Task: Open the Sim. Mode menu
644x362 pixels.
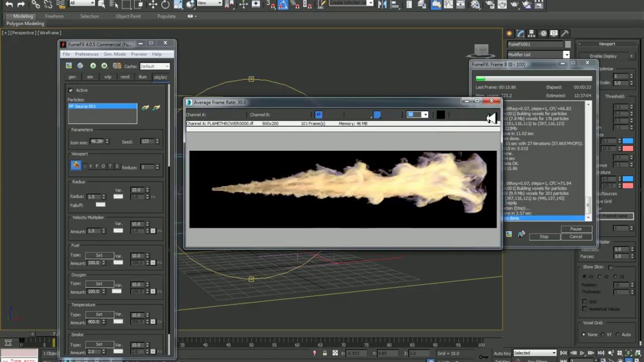Action: (115, 54)
